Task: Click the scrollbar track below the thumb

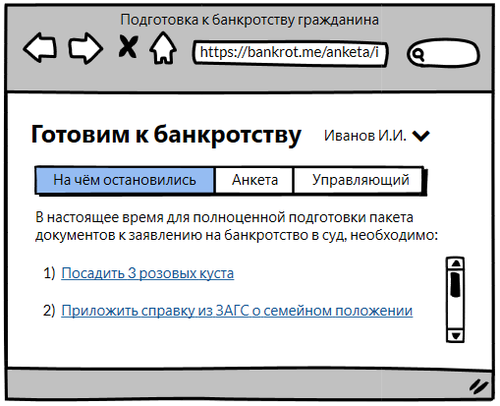Action: (455, 313)
